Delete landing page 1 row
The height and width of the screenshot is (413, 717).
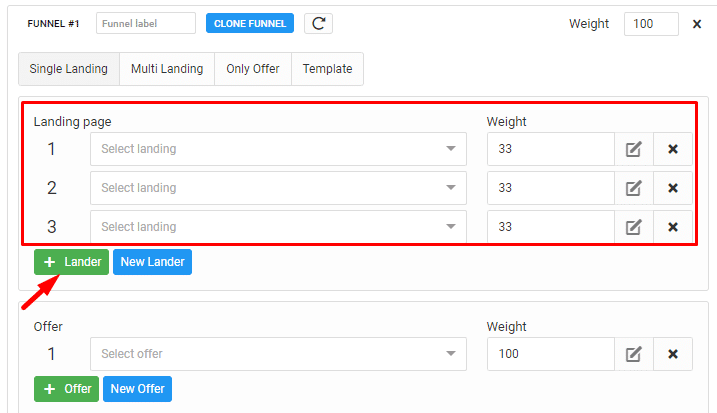point(673,149)
